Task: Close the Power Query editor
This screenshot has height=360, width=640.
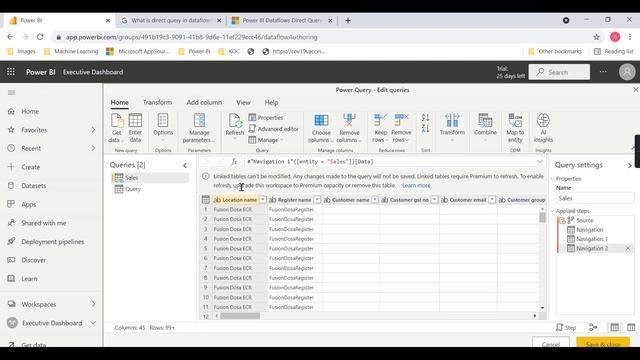Action: point(636,90)
